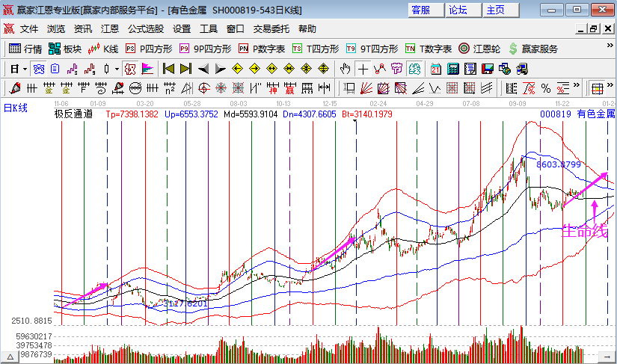Screen dimensions: 617x364
Task: Jump to first bar with skip-back icon
Action: pyautogui.click(x=168, y=70)
